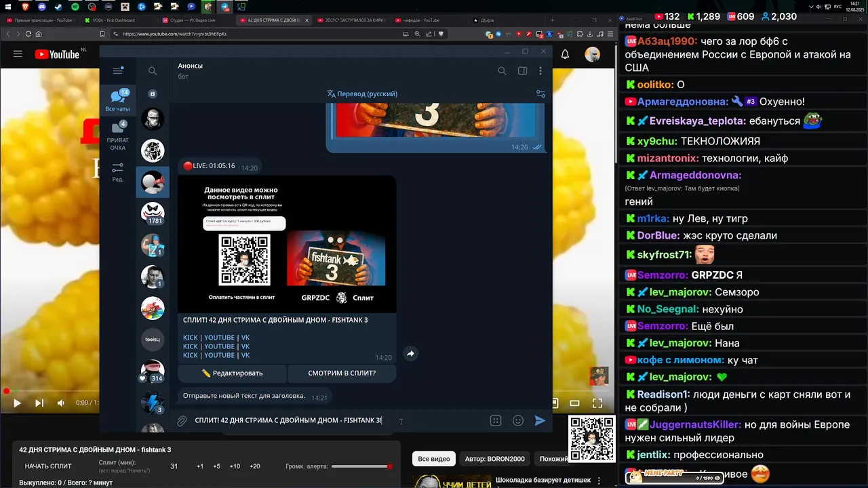Switch to VODs - Kick Dashboard browser tab
Image resolution: width=868 pixels, height=488 pixels.
point(117,20)
